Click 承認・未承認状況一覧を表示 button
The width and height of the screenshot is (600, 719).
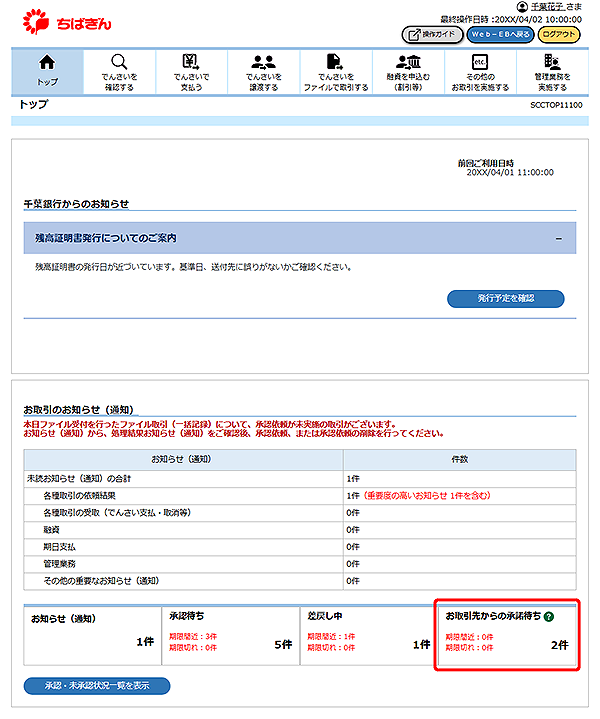97,686
